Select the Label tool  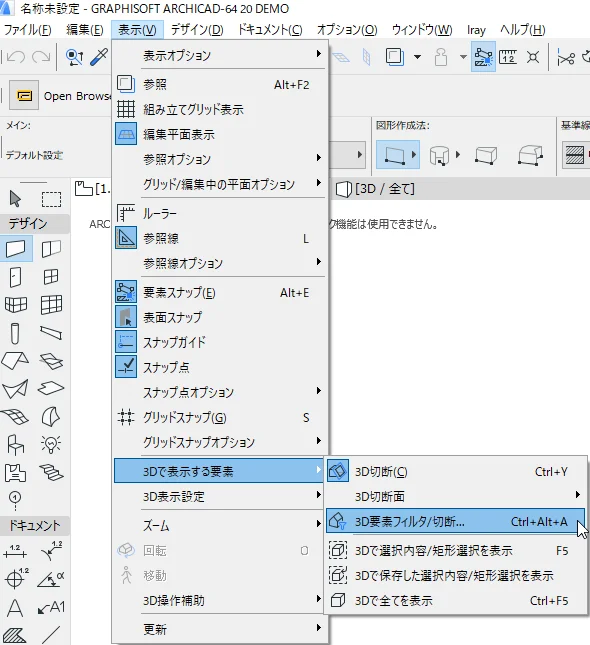51,608
